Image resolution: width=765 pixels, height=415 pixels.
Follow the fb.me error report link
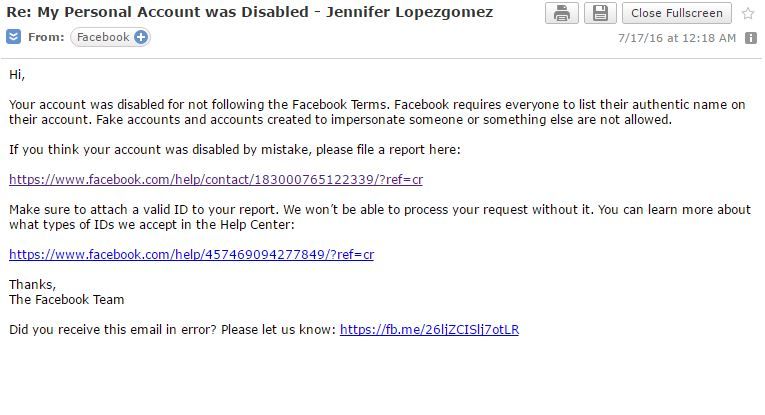pyautogui.click(x=429, y=330)
